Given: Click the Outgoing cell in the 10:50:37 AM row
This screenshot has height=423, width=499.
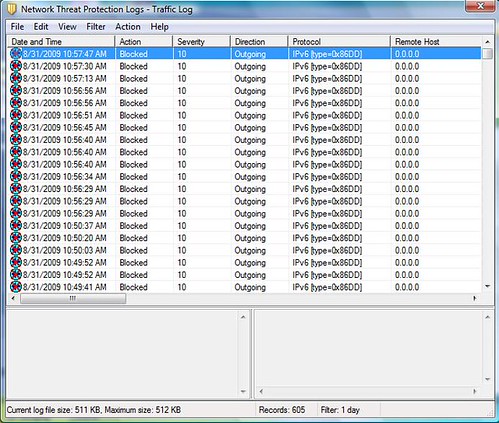Looking at the screenshot, I should click(x=250, y=226).
